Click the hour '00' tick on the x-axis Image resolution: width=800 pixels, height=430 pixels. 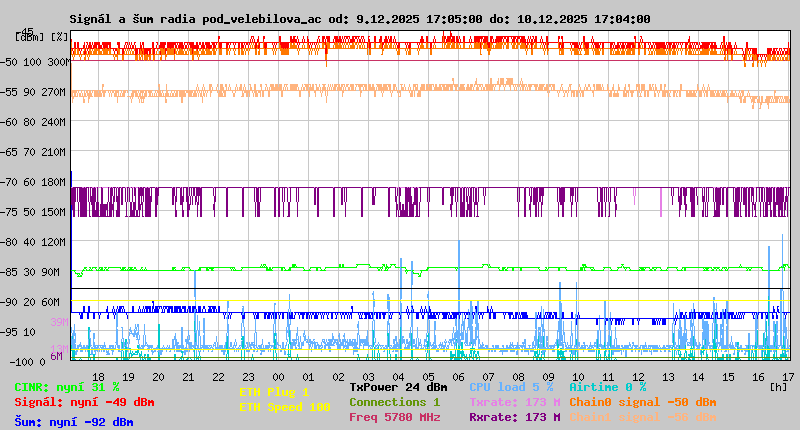tap(278, 377)
